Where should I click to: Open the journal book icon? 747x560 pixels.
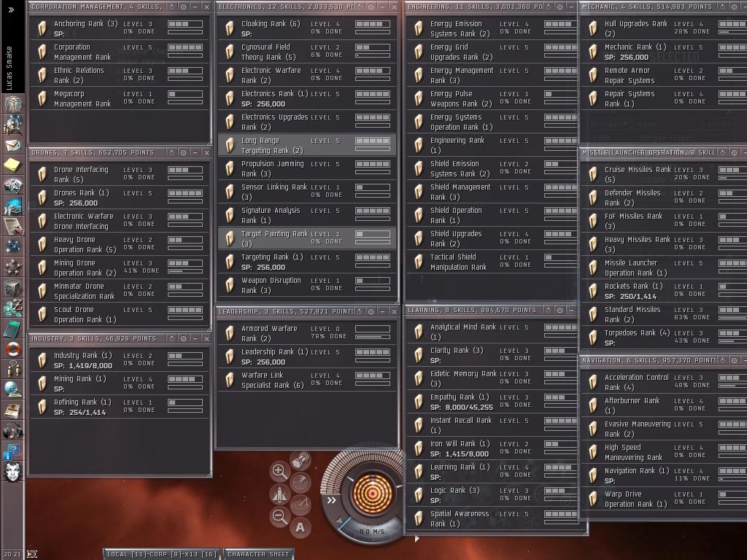pyautogui.click(x=13, y=410)
